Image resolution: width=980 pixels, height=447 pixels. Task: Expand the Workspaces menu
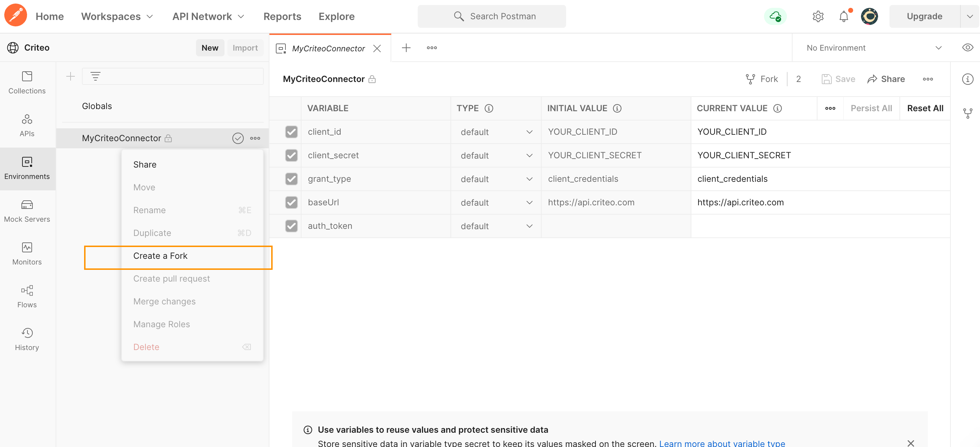117,16
